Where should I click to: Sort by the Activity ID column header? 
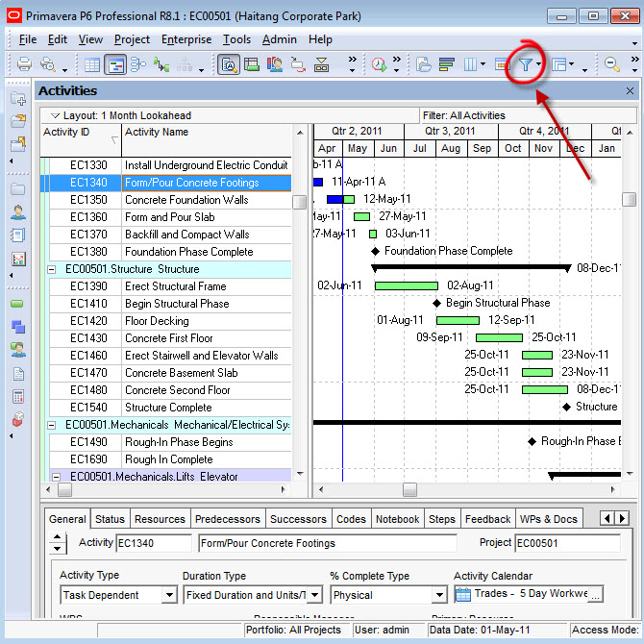81,140
